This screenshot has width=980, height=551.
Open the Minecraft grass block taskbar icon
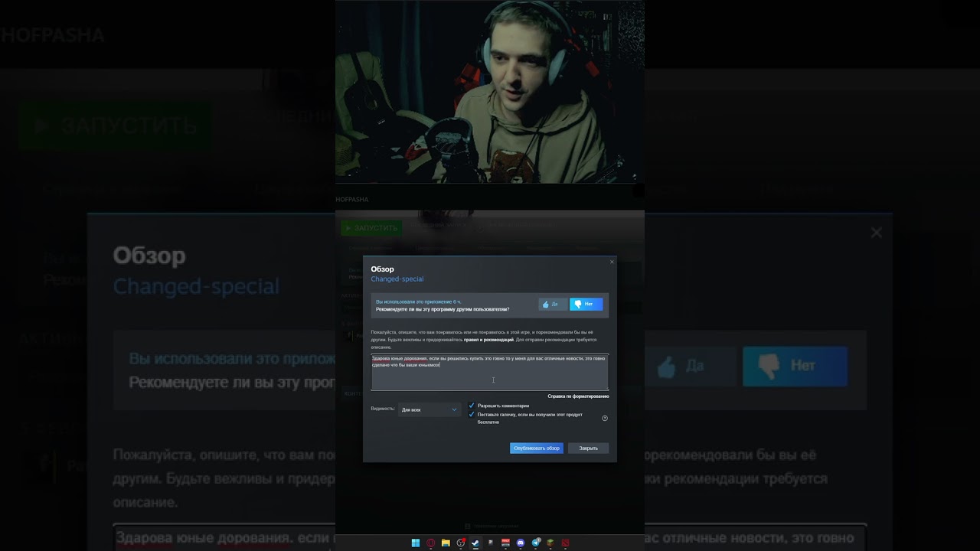click(x=550, y=543)
